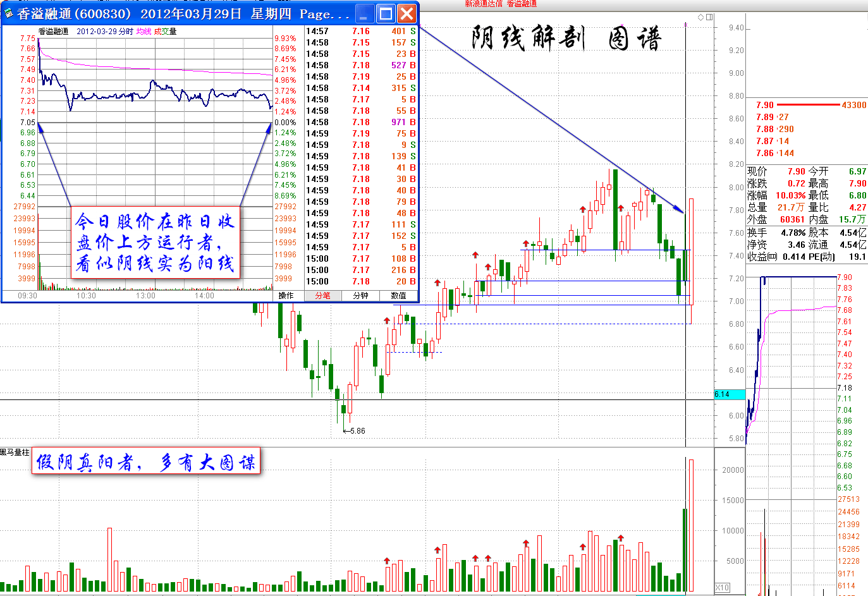Screen dimensions: 868x596
Task: Click the 今开 value 6.97
Action: point(857,171)
